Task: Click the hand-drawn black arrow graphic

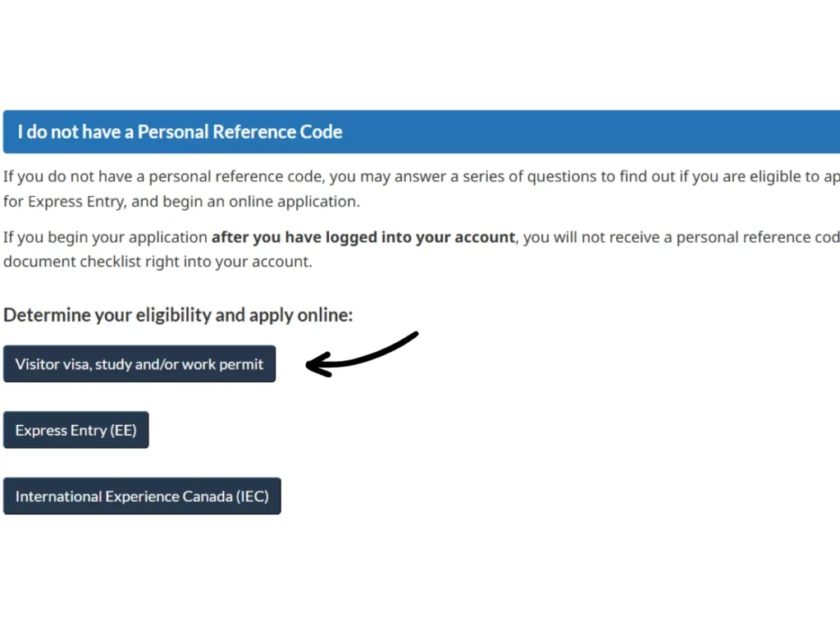Action: pyautogui.click(x=365, y=353)
